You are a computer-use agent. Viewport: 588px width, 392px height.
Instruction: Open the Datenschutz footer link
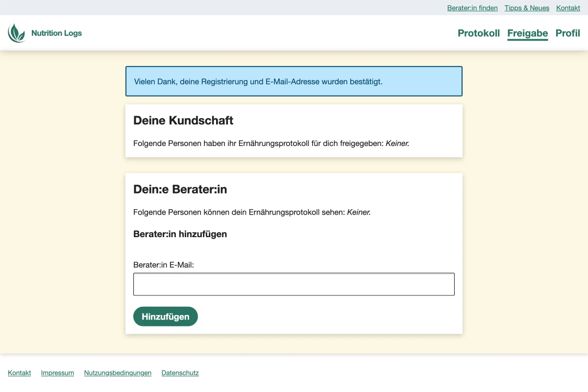180,372
